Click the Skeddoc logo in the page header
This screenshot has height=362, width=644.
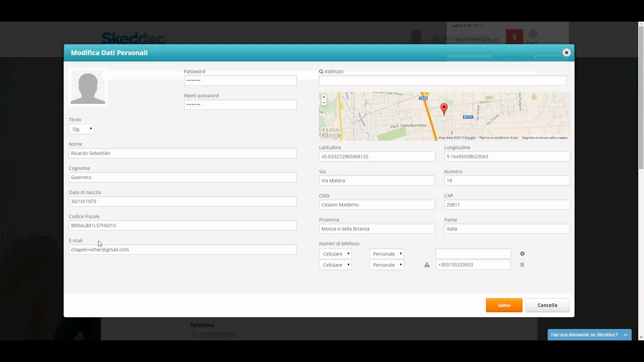pos(133,38)
